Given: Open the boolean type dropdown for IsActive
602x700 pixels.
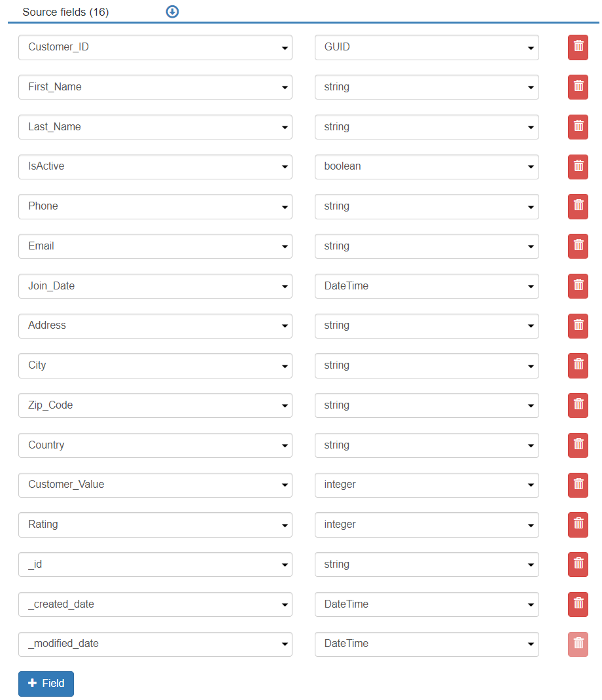Looking at the screenshot, I should point(427,166).
